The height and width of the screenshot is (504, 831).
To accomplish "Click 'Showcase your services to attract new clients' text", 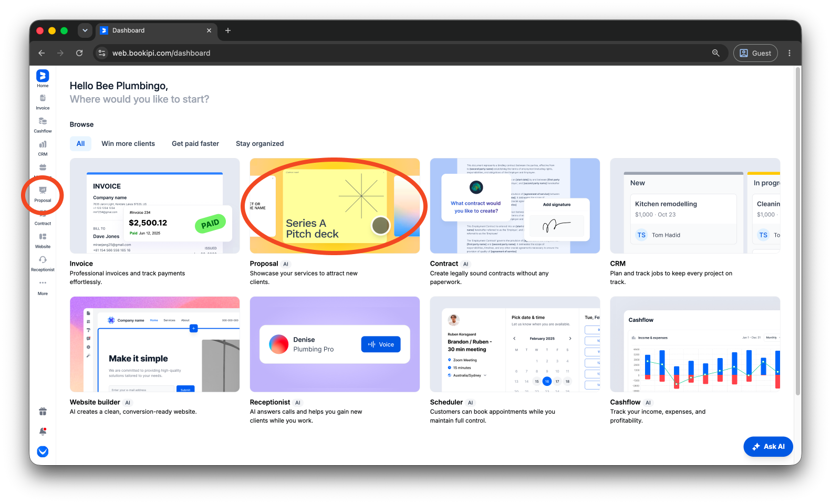I will click(x=304, y=278).
